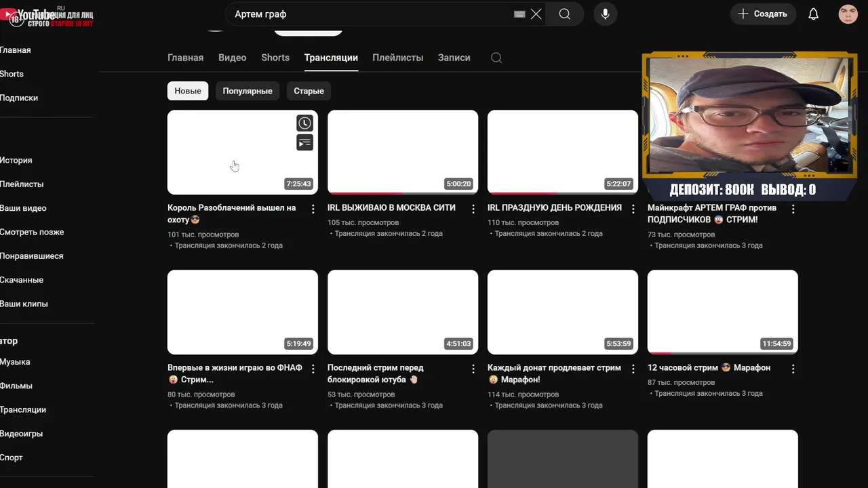The image size is (868, 488).
Task: Open thumbnail of 5:22:07 stream
Action: pos(563,152)
